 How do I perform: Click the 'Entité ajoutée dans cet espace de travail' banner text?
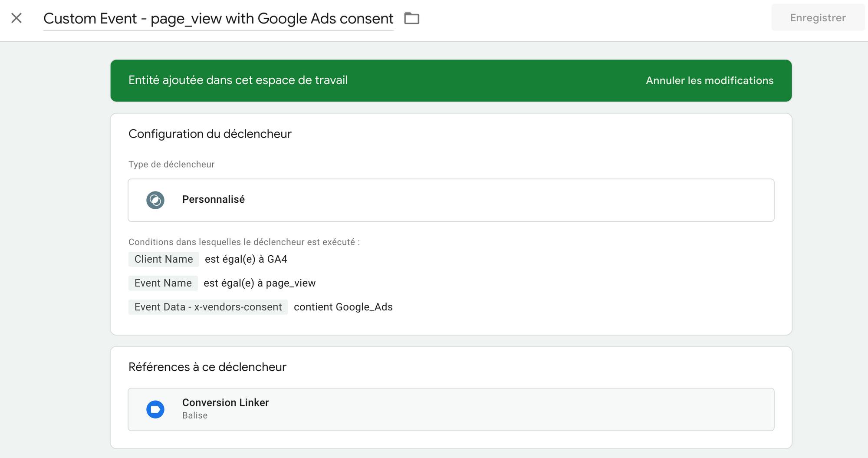(x=238, y=80)
